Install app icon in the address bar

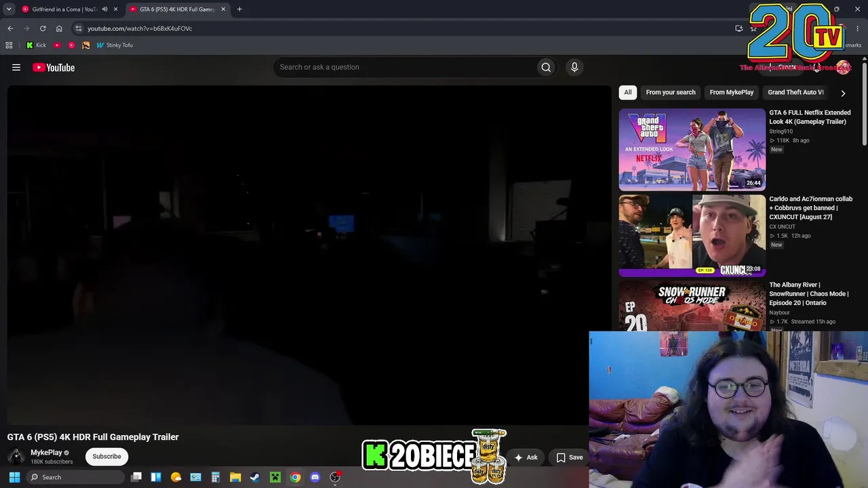739,28
